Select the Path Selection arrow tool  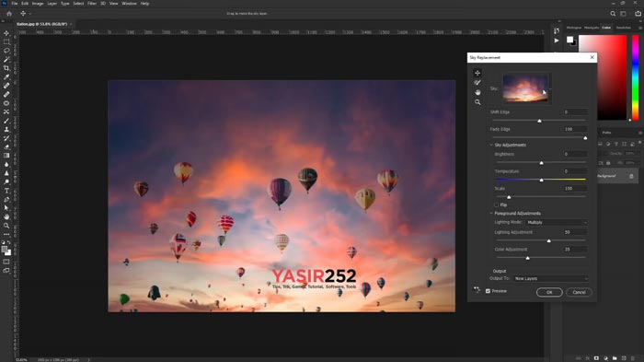pyautogui.click(x=6, y=208)
